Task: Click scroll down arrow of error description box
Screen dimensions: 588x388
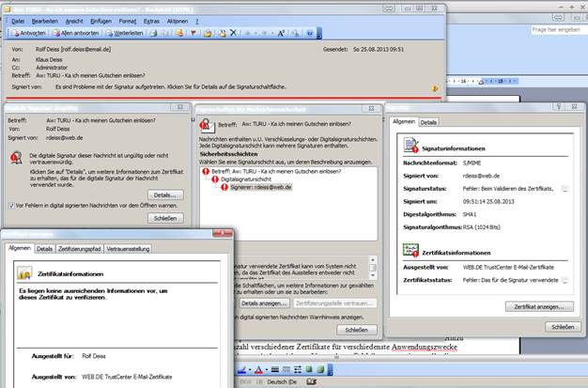Action: [373, 275]
